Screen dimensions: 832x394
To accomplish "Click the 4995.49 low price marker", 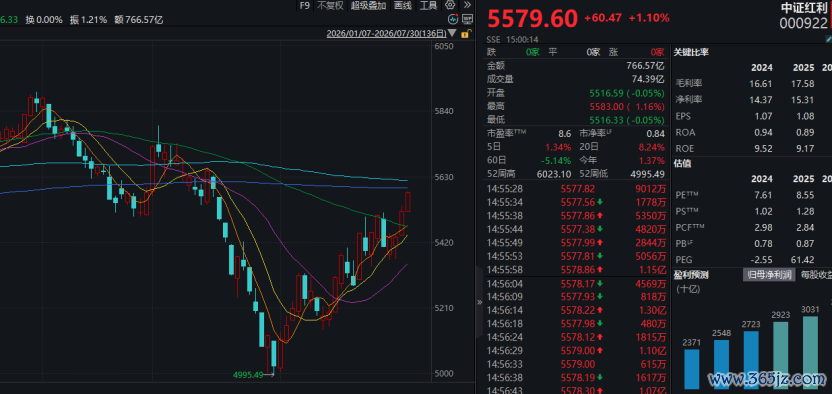I will click(x=248, y=375).
